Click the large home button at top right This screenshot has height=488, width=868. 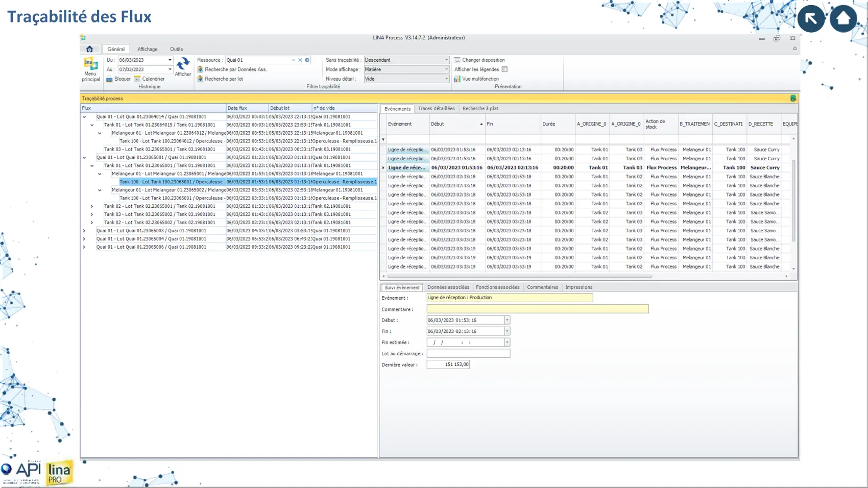tap(843, 19)
